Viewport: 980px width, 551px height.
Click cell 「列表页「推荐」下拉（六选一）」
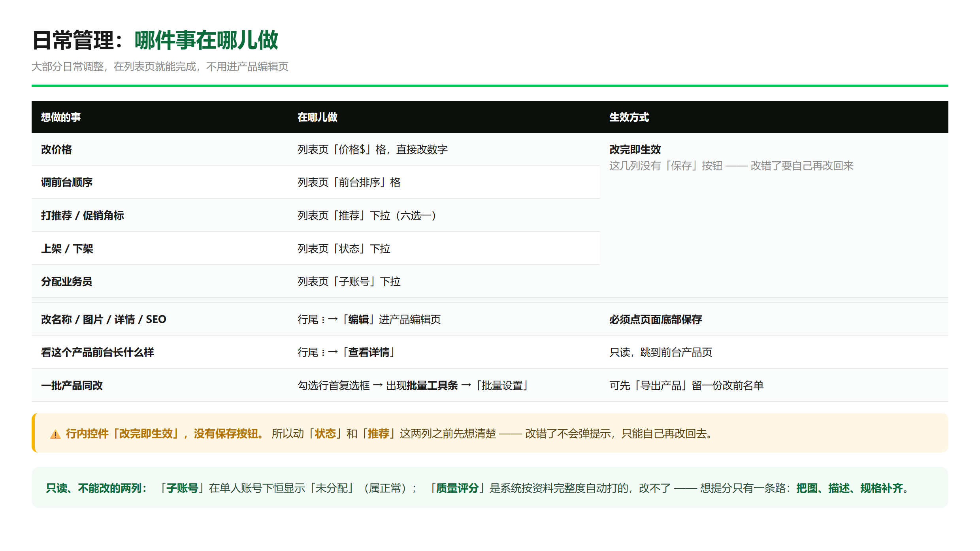click(367, 215)
